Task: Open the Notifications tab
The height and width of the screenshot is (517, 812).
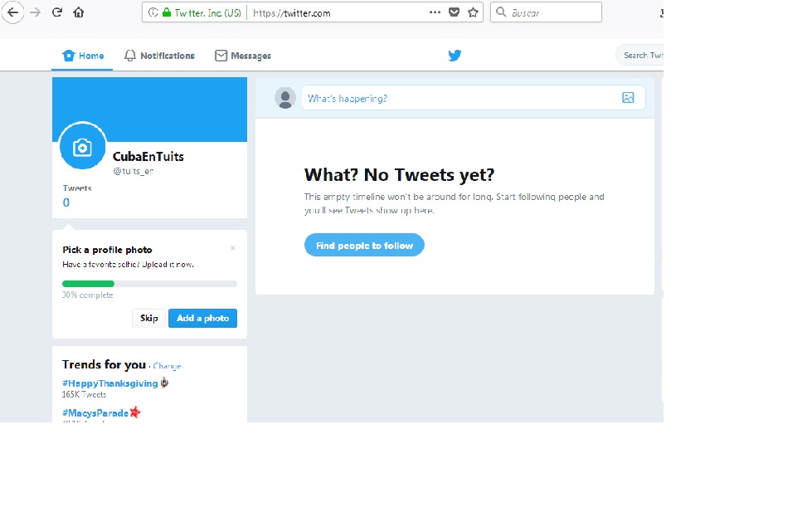Action: click(159, 56)
